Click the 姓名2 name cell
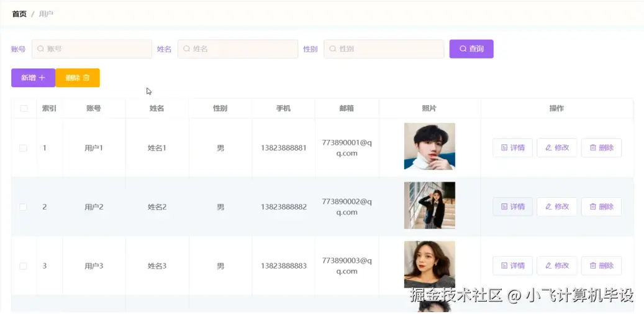Viewport: 644px width, 314px height. pos(157,206)
